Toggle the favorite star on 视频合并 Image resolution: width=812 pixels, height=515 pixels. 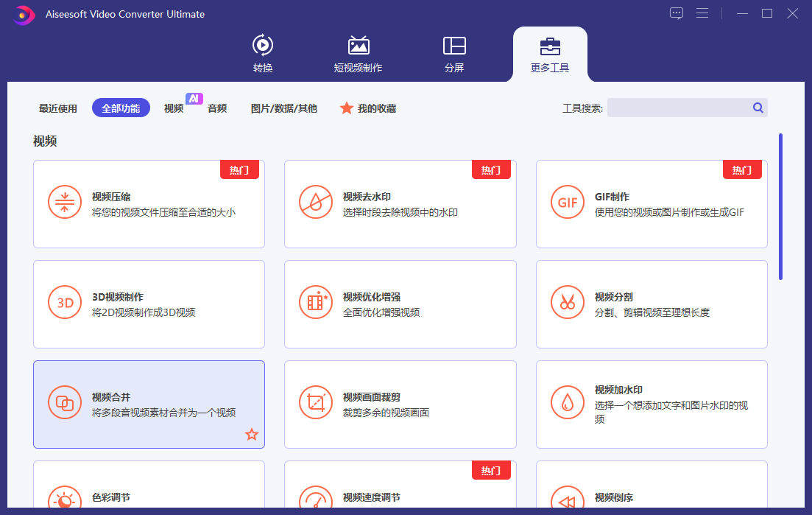[x=251, y=435]
